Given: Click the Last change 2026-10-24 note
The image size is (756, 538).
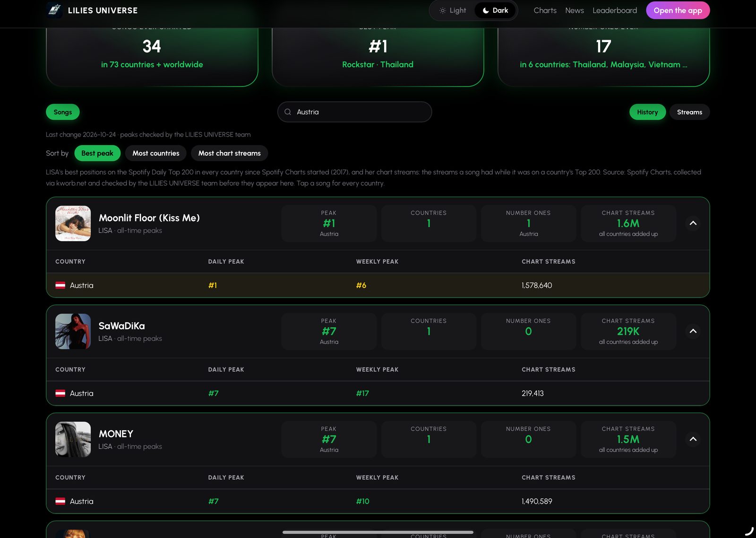Looking at the screenshot, I should coord(148,135).
